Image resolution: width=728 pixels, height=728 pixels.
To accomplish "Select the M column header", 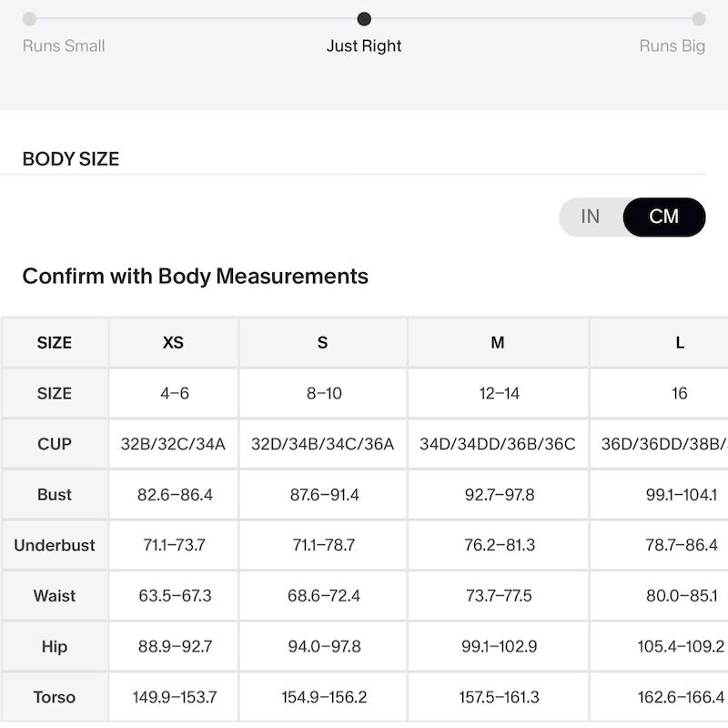I will (x=498, y=343).
